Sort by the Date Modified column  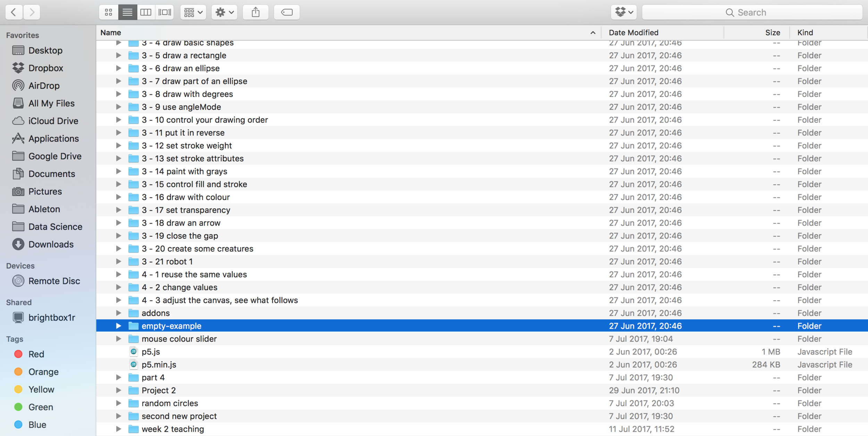[x=633, y=33]
